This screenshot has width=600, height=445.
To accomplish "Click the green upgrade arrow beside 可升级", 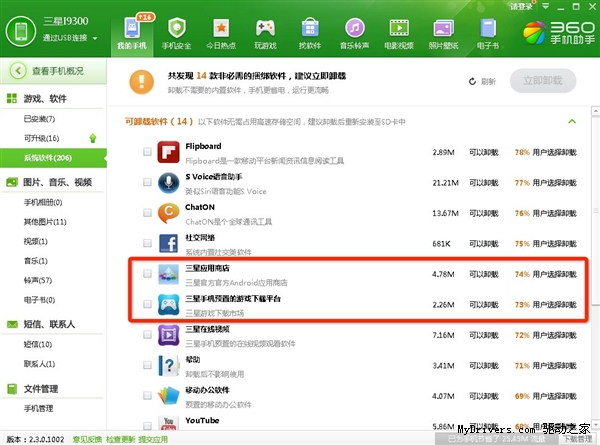I will (x=93, y=138).
